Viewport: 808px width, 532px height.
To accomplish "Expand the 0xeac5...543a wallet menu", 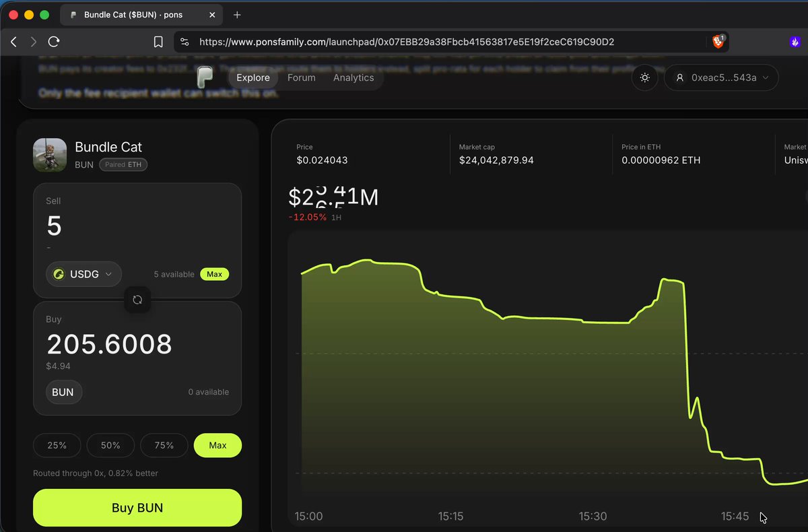I will pyautogui.click(x=721, y=77).
